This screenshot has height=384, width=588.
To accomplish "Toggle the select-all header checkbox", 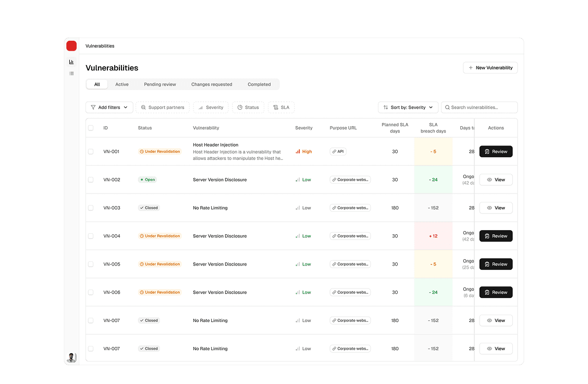I will (91, 128).
